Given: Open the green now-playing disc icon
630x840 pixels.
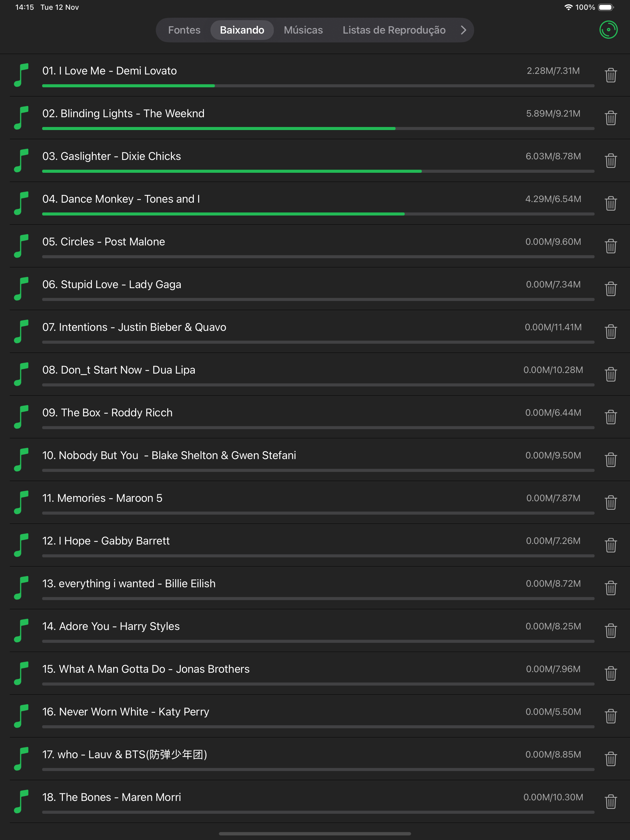Looking at the screenshot, I should 608,30.
